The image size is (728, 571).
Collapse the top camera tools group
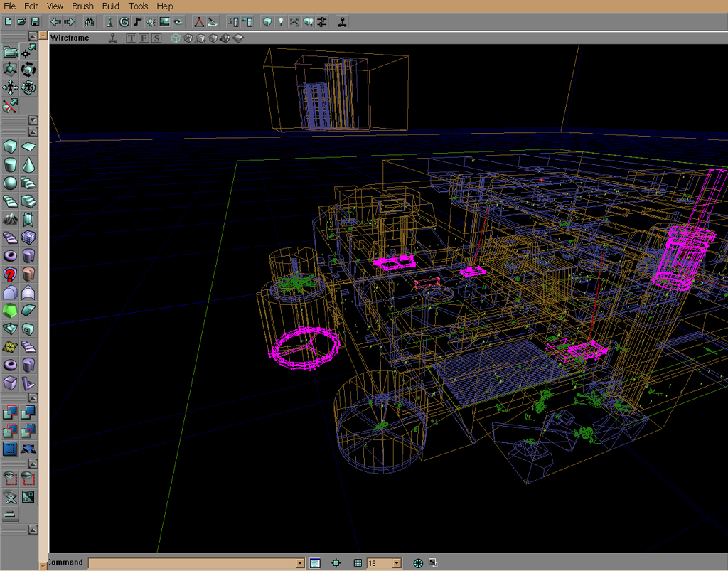[33, 36]
